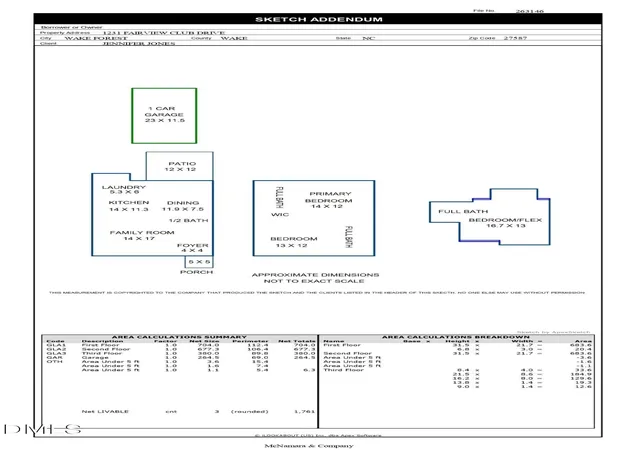Click the JENNIFER JONES client name

139,43
